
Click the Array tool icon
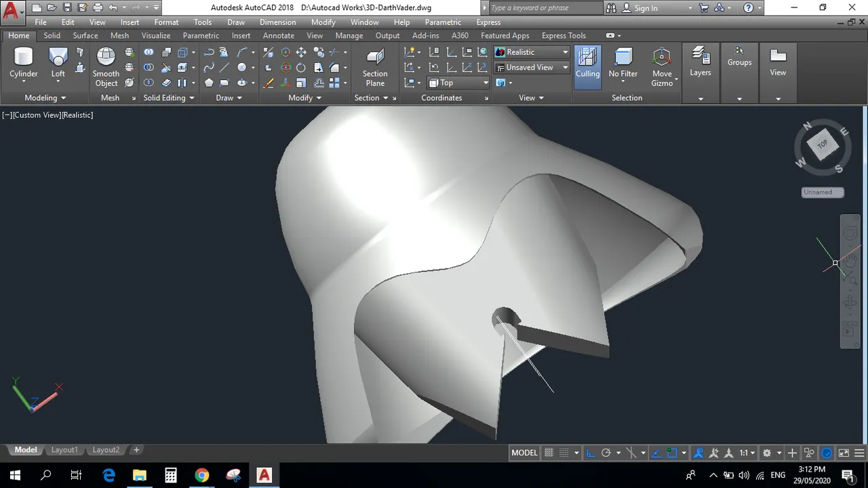click(x=334, y=83)
